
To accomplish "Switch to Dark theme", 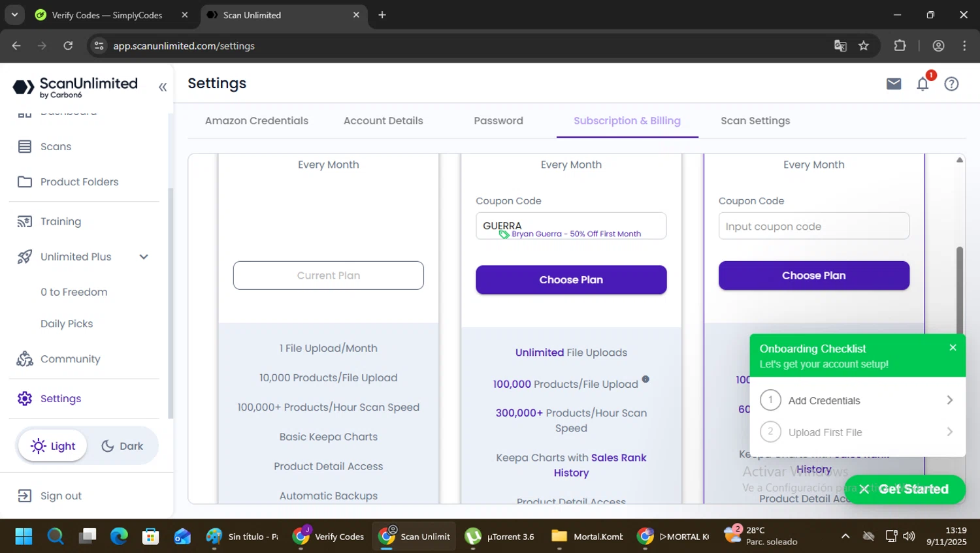I will (x=122, y=446).
